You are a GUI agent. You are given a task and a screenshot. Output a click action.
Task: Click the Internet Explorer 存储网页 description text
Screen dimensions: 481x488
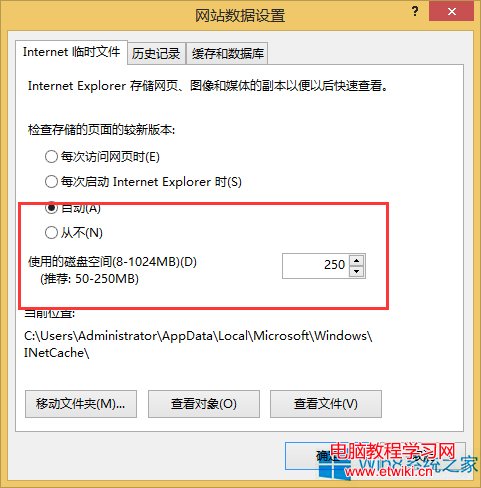pos(208,86)
